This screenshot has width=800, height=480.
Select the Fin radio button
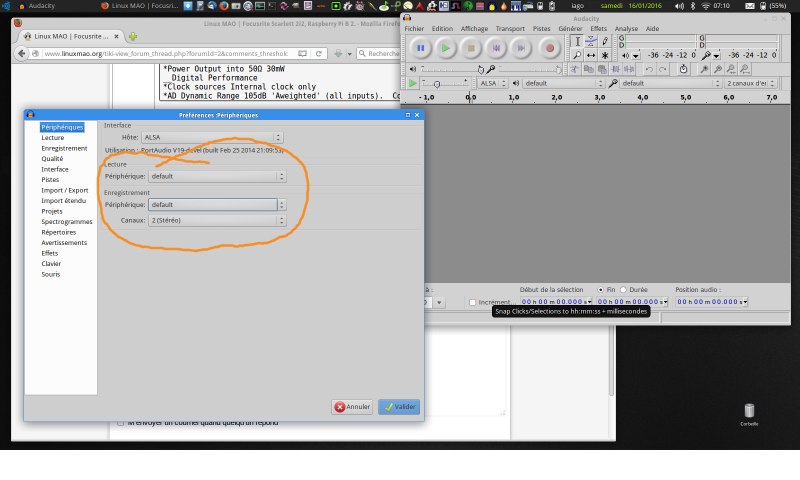coord(601,289)
